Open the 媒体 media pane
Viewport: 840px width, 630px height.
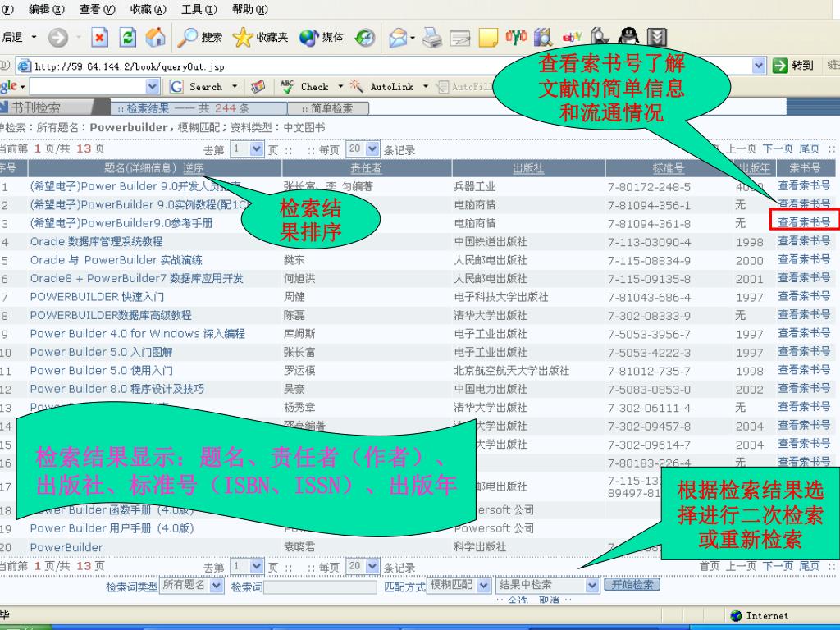[x=321, y=37]
